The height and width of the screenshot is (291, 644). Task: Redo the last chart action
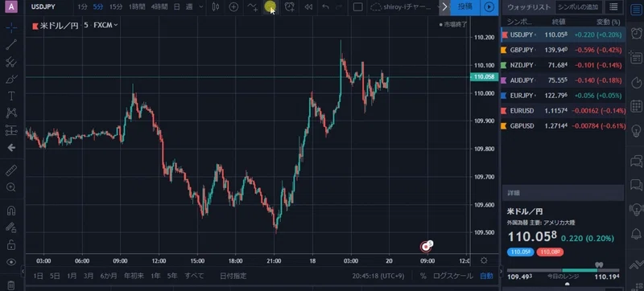click(x=339, y=7)
